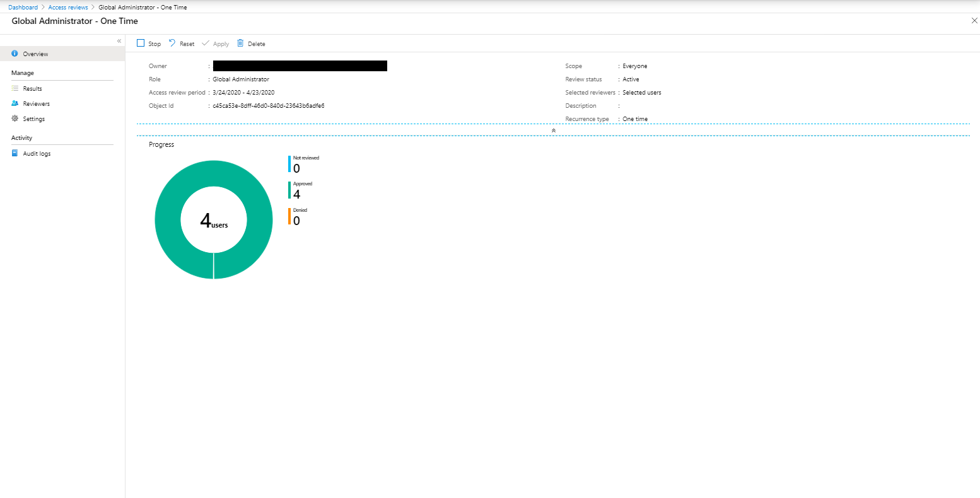Click the 'Everyone' scope value

click(635, 66)
